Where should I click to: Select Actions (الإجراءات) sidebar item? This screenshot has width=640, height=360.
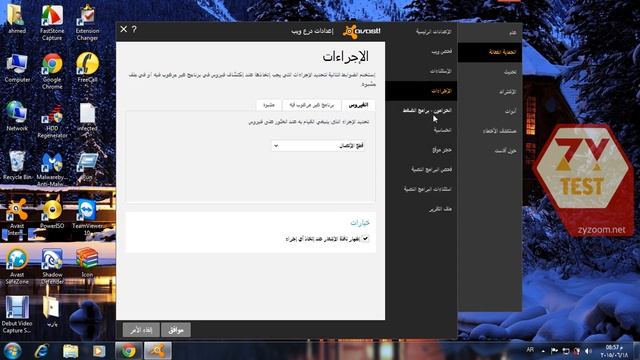pos(421,91)
